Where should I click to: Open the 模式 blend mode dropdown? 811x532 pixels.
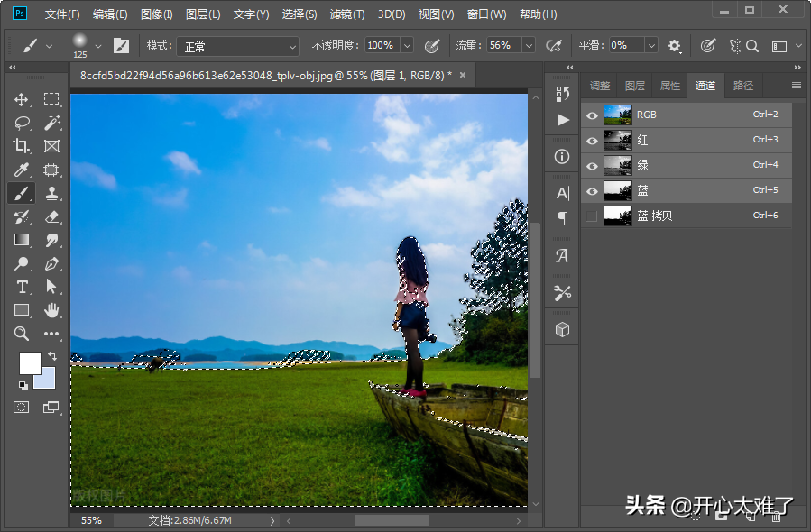(x=238, y=47)
